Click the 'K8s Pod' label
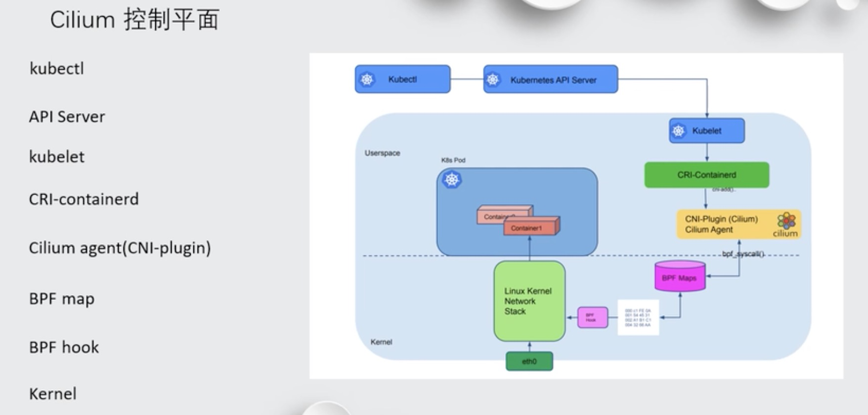The height and width of the screenshot is (415, 868). click(453, 160)
